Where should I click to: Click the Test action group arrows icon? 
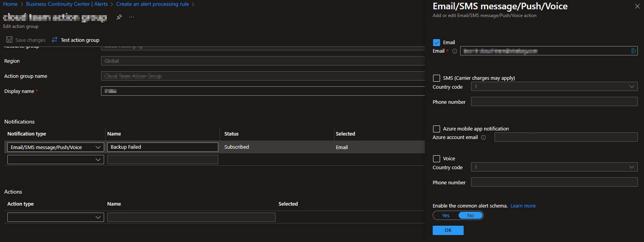pyautogui.click(x=55, y=39)
